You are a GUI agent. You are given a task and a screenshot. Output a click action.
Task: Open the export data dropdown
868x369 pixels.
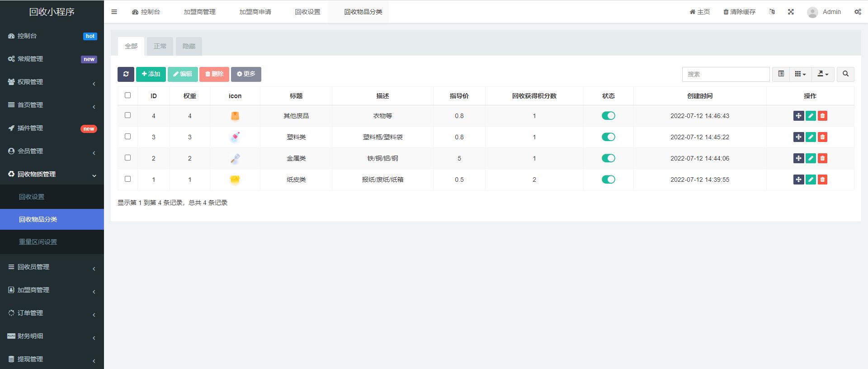(823, 74)
